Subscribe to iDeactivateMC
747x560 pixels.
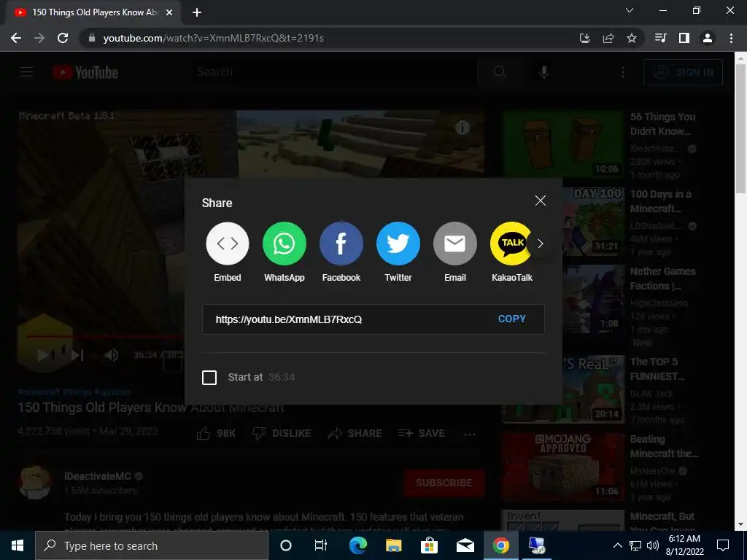point(444,483)
